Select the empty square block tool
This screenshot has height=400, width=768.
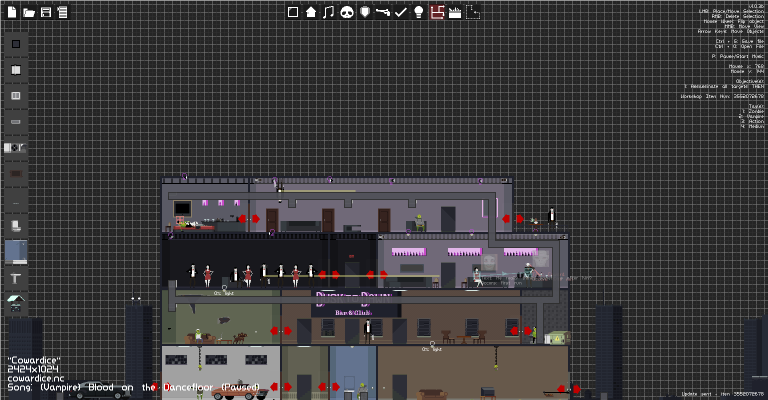[293, 12]
